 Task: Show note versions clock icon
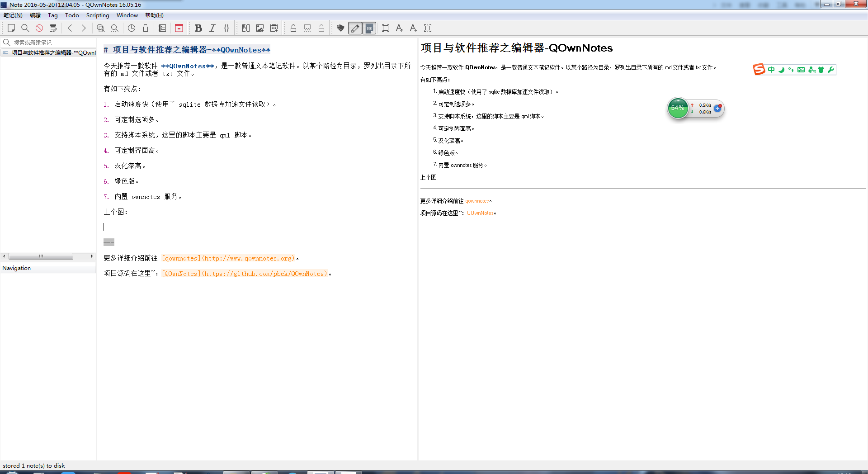(x=132, y=28)
